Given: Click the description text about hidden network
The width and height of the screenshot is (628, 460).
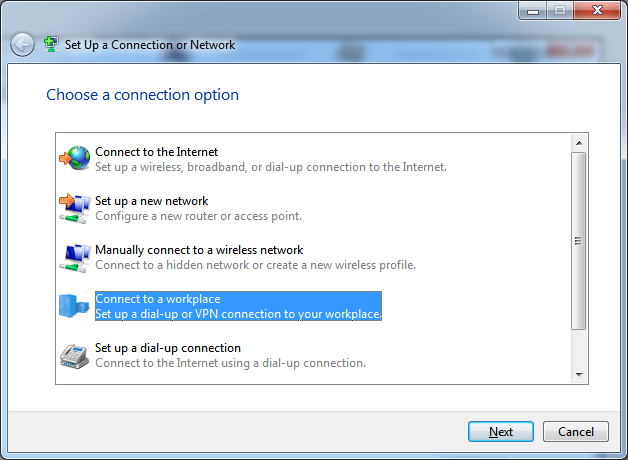Looking at the screenshot, I should coord(255,265).
